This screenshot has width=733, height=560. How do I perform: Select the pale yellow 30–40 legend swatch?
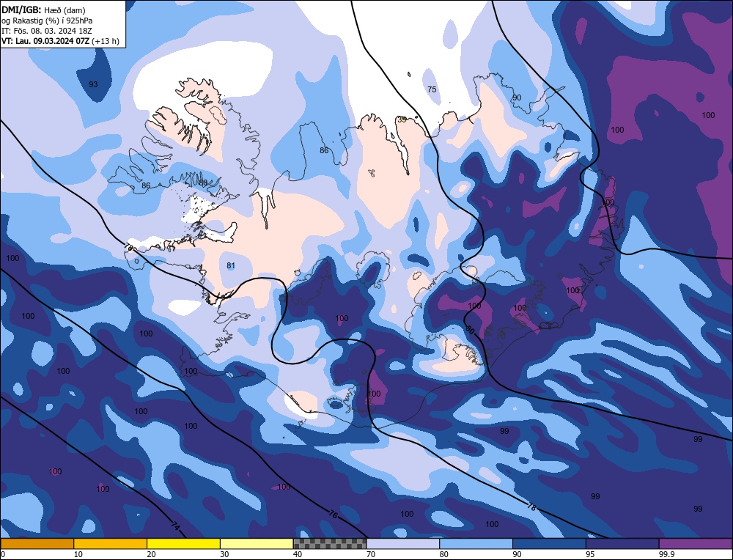coord(257,543)
